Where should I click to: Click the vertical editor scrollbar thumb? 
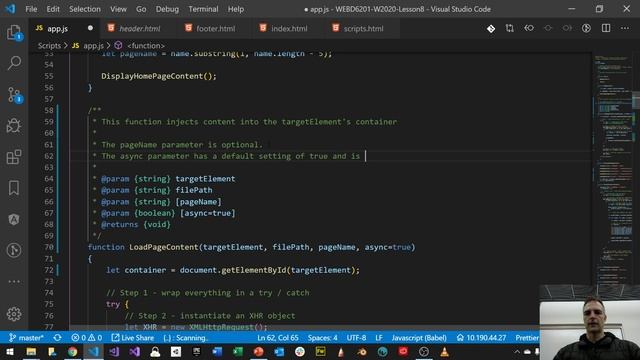coord(636,100)
